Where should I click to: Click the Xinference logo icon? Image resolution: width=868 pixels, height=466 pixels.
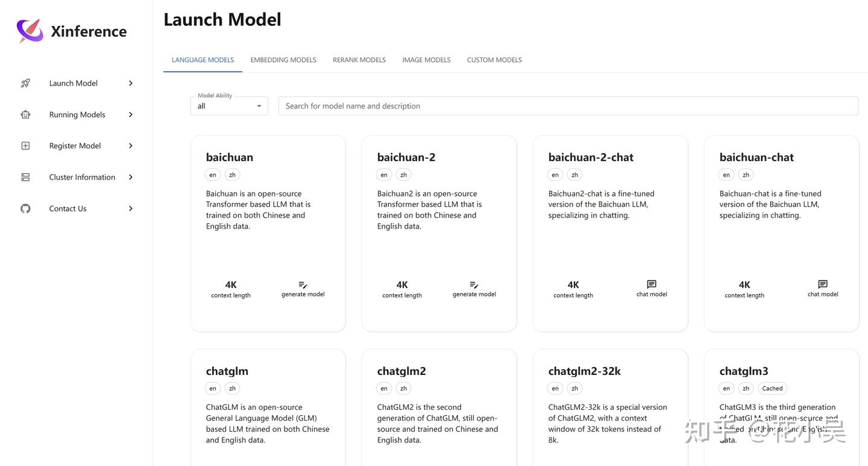coord(30,31)
